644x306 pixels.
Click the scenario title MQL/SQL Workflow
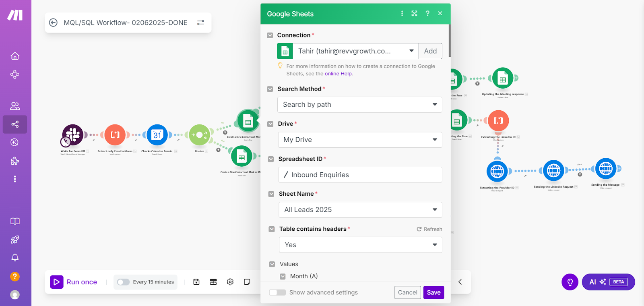[x=126, y=23]
